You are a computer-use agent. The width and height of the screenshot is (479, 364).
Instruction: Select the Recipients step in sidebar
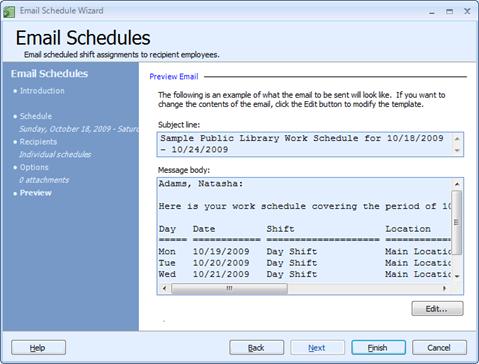click(x=38, y=142)
